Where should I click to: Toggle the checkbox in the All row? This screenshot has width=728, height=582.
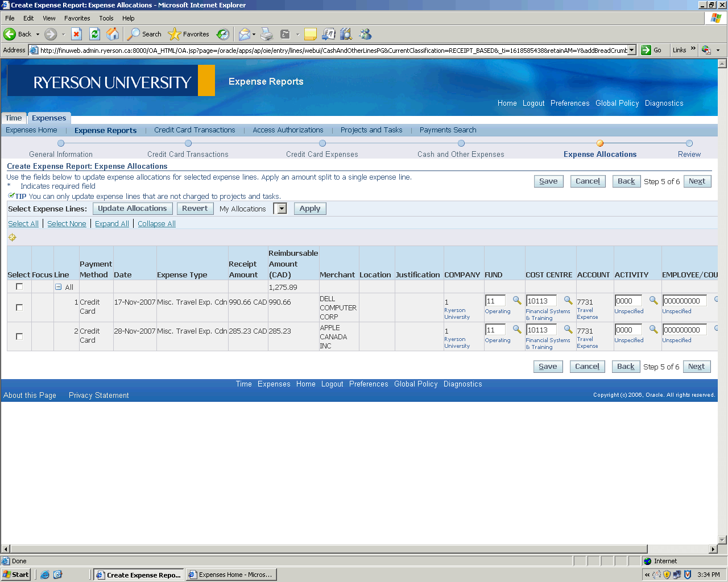(x=19, y=287)
